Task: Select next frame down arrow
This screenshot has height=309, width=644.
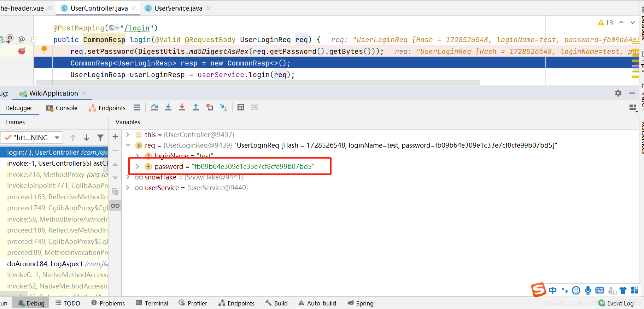Action: point(87,138)
